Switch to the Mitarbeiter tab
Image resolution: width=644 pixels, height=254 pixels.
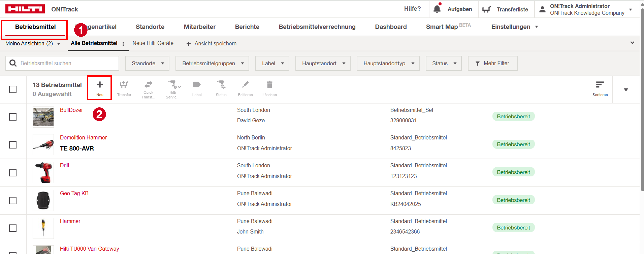199,27
